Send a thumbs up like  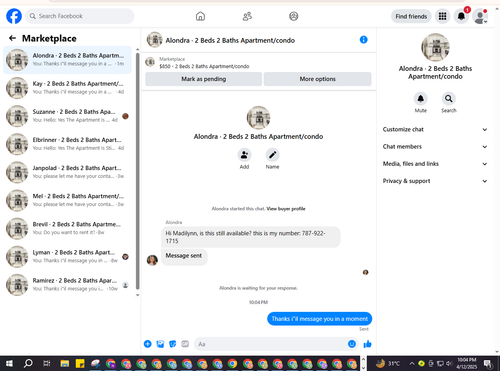point(367,344)
